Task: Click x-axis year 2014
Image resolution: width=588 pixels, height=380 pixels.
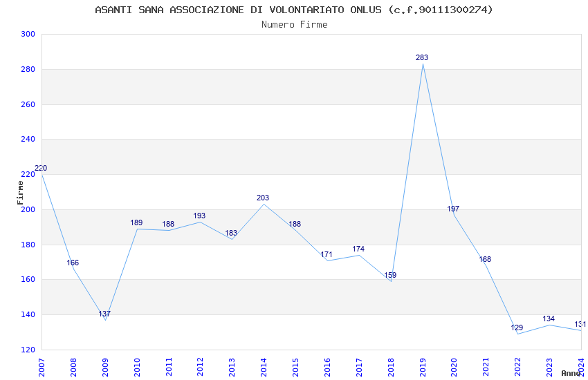Action: point(264,368)
